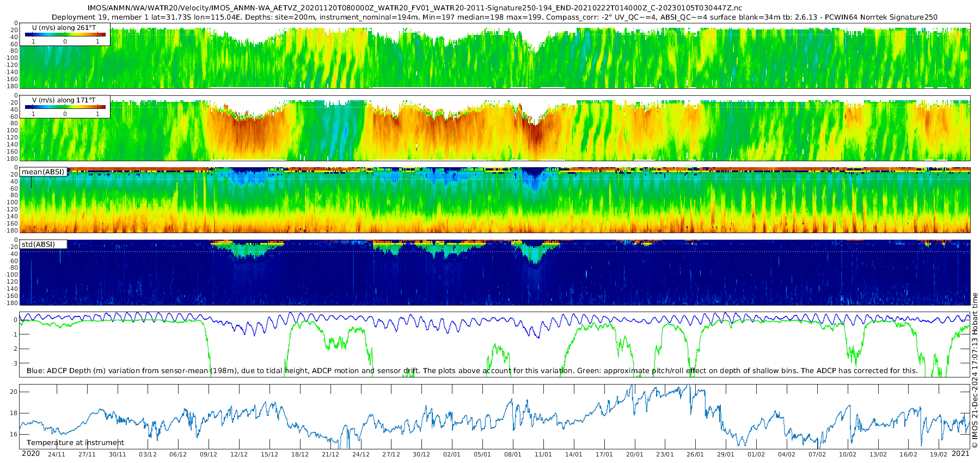This screenshot has width=980, height=463.
Task: Click the 19/02 date tick
Action: [x=939, y=454]
